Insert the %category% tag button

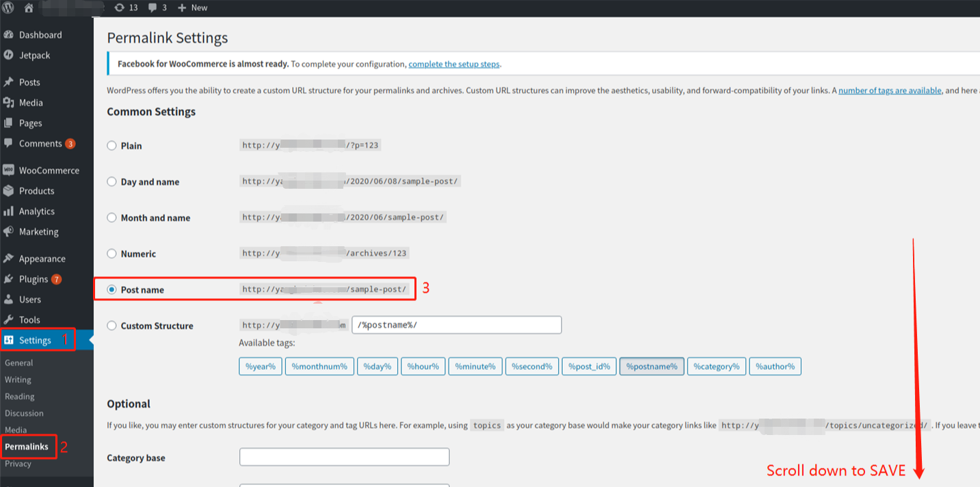point(717,367)
